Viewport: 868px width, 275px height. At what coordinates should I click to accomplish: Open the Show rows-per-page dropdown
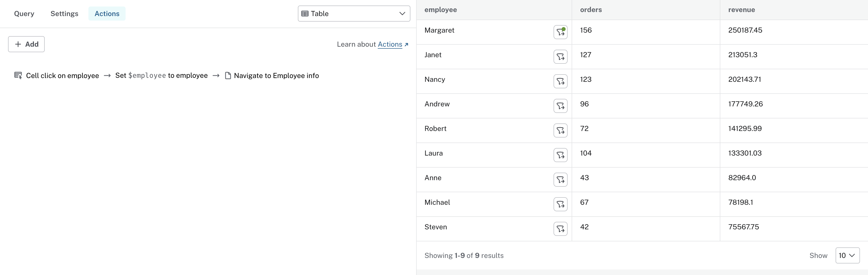[847, 255]
